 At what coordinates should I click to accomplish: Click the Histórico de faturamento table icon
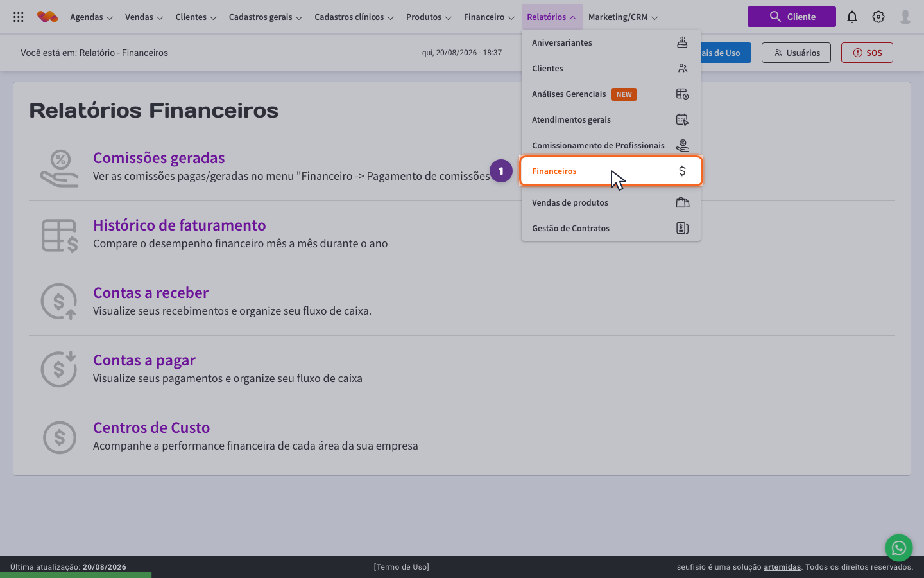tap(60, 236)
